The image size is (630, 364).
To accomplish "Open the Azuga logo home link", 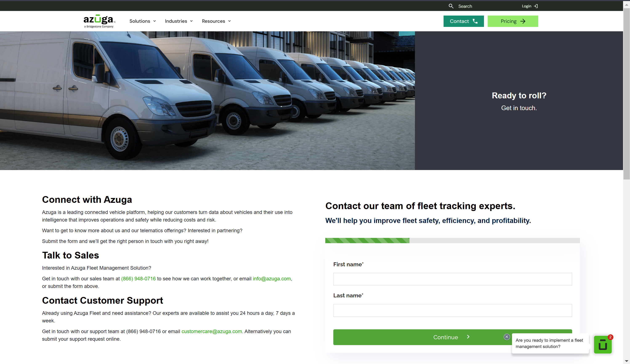I will tap(99, 21).
